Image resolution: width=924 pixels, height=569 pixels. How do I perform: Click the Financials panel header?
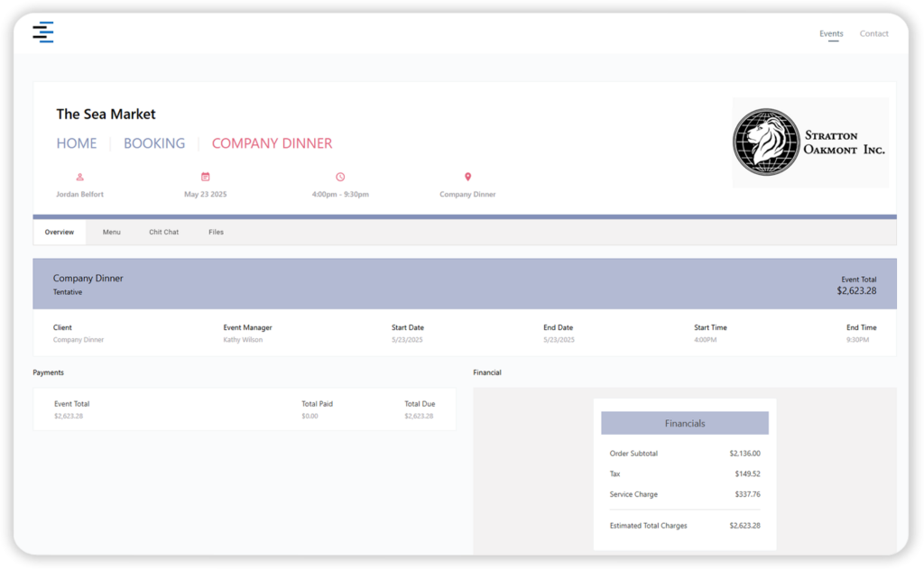[x=684, y=423]
